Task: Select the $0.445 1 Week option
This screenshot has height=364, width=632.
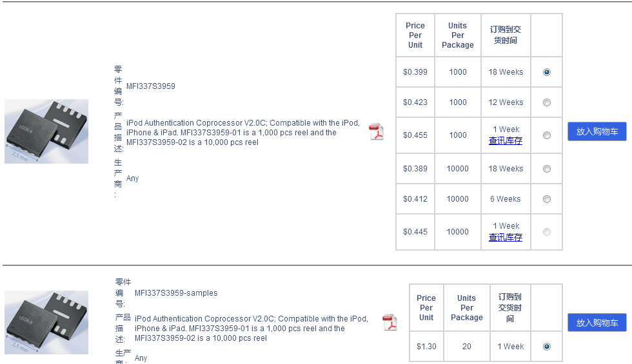Action: coord(547,232)
